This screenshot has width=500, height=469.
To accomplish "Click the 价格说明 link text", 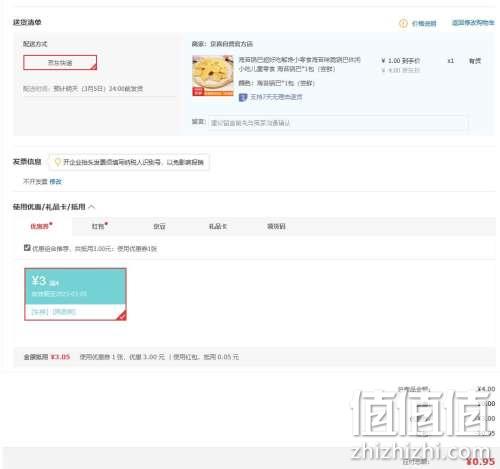I will pos(424,23).
